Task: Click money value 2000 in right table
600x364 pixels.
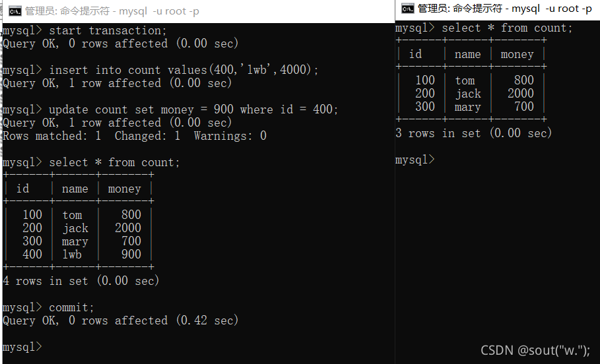Action: pyautogui.click(x=520, y=93)
